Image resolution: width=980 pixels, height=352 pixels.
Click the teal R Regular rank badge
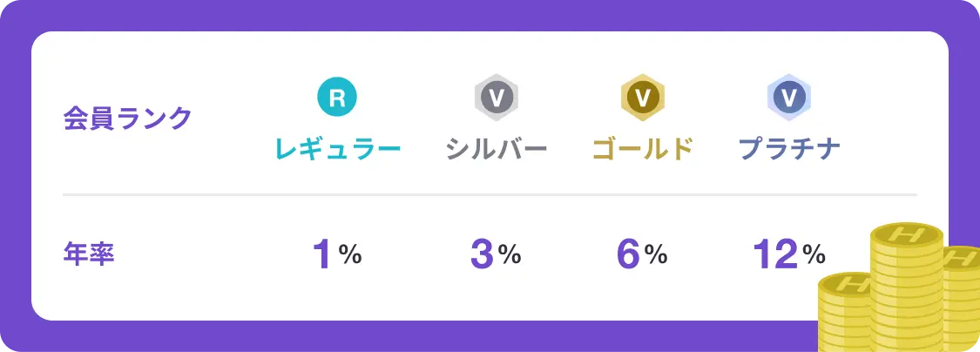pyautogui.click(x=337, y=98)
